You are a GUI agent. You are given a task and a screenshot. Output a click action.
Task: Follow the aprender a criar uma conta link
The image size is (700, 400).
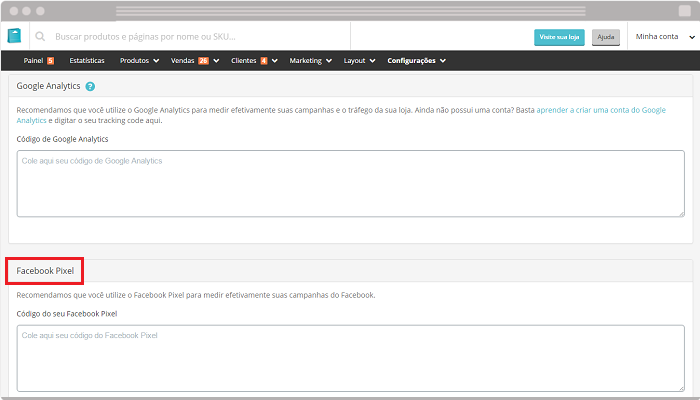pos(601,110)
